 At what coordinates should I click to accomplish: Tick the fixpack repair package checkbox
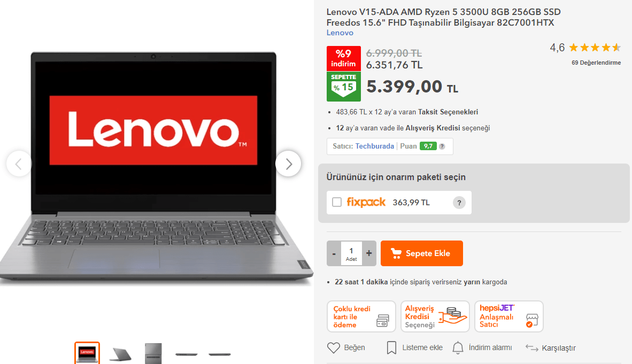point(336,203)
